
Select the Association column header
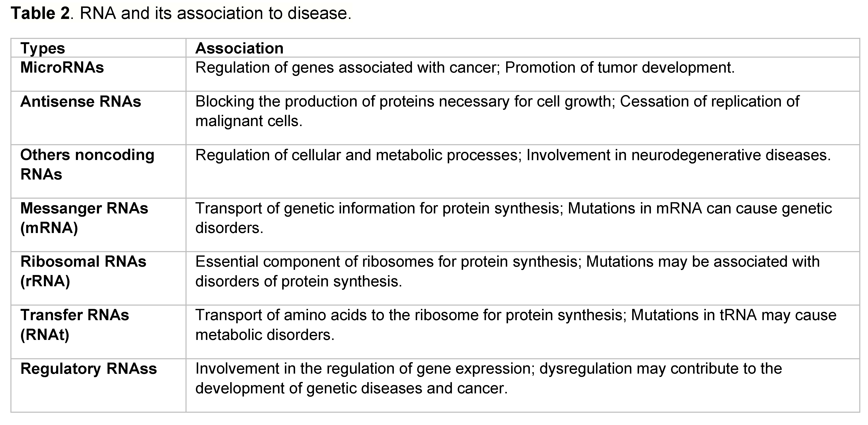tap(239, 48)
